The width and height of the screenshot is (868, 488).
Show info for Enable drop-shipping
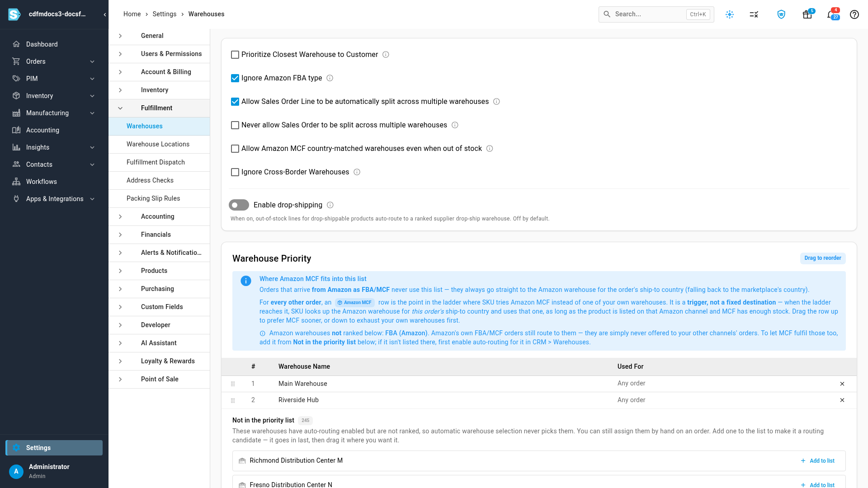(330, 205)
